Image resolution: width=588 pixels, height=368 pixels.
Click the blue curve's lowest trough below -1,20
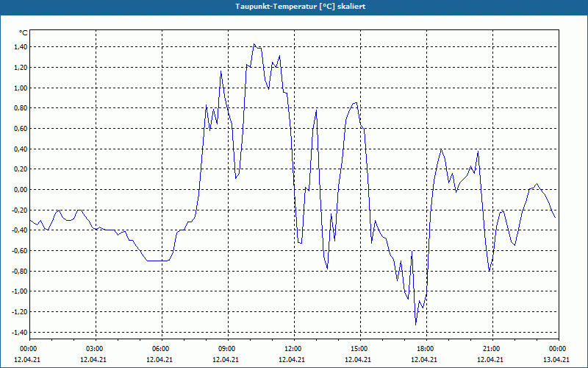(x=415, y=325)
